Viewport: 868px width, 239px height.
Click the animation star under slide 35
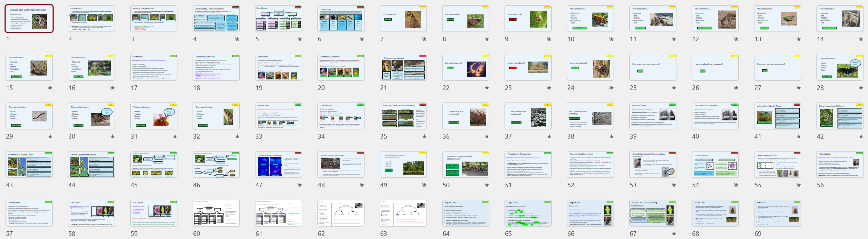[424, 136]
